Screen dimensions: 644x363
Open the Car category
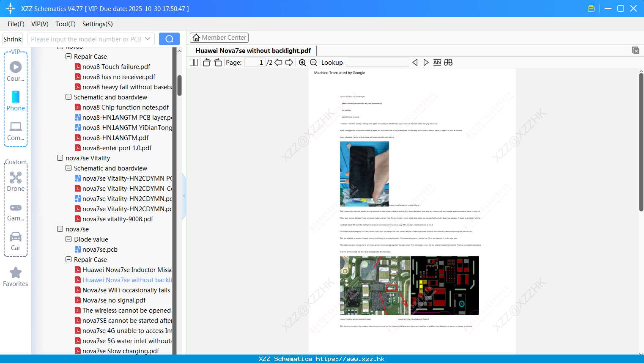tap(16, 241)
